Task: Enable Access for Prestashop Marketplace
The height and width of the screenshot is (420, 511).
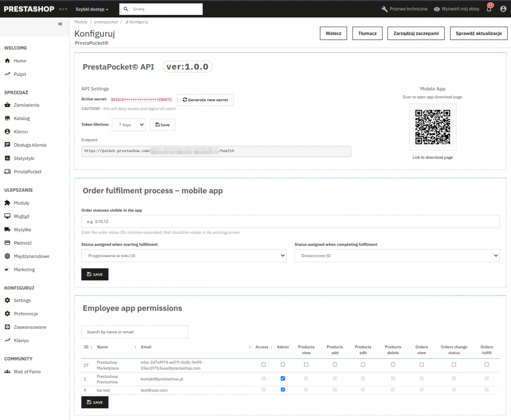Action: click(x=263, y=365)
